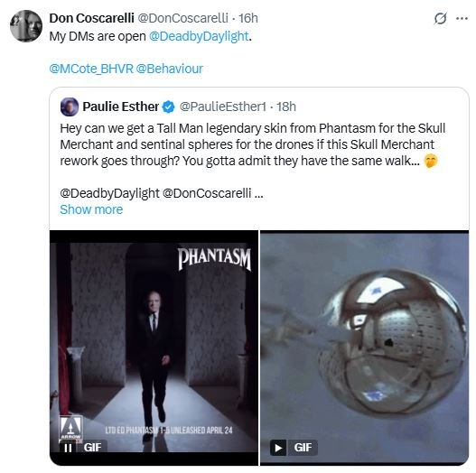Viewport: 476px width, 473px height.
Task: Open the @Behaviour mention link
Action: pyautogui.click(x=170, y=69)
